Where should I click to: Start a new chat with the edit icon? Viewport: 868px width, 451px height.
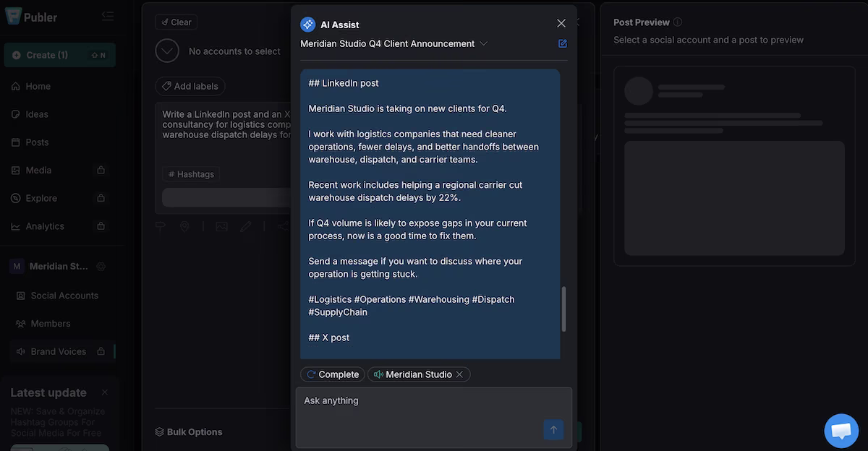coord(563,43)
